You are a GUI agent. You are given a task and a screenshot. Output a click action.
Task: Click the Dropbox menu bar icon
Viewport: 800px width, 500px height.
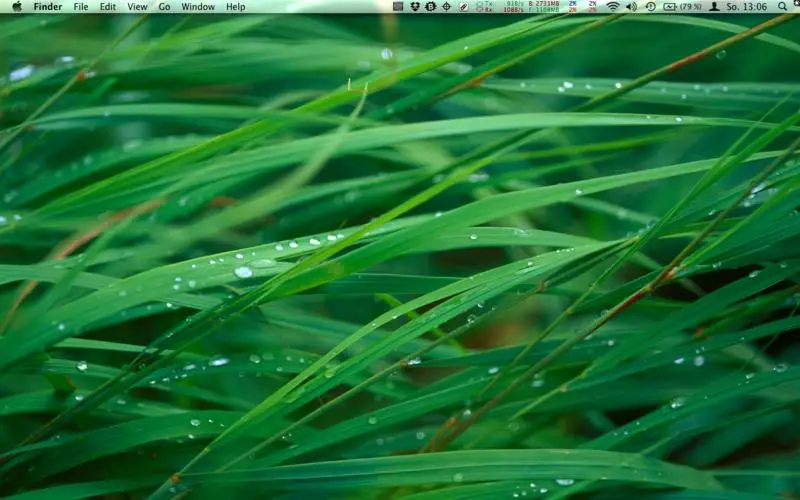click(x=414, y=6)
